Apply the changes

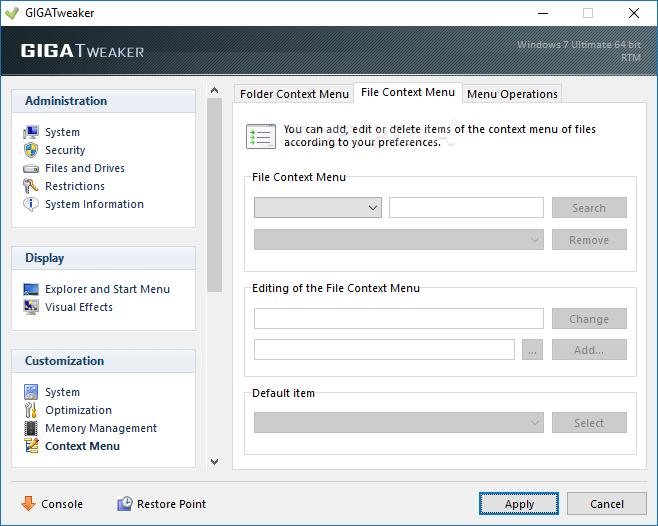(x=519, y=503)
